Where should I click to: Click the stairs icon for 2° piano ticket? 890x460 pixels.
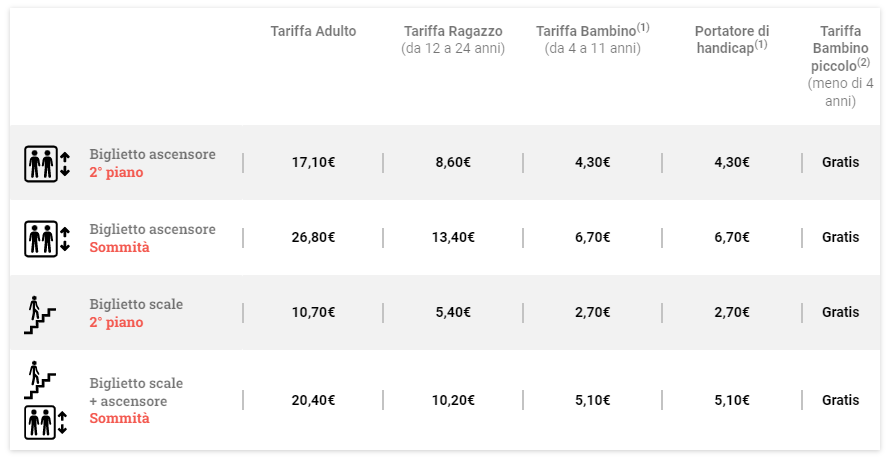[39, 313]
